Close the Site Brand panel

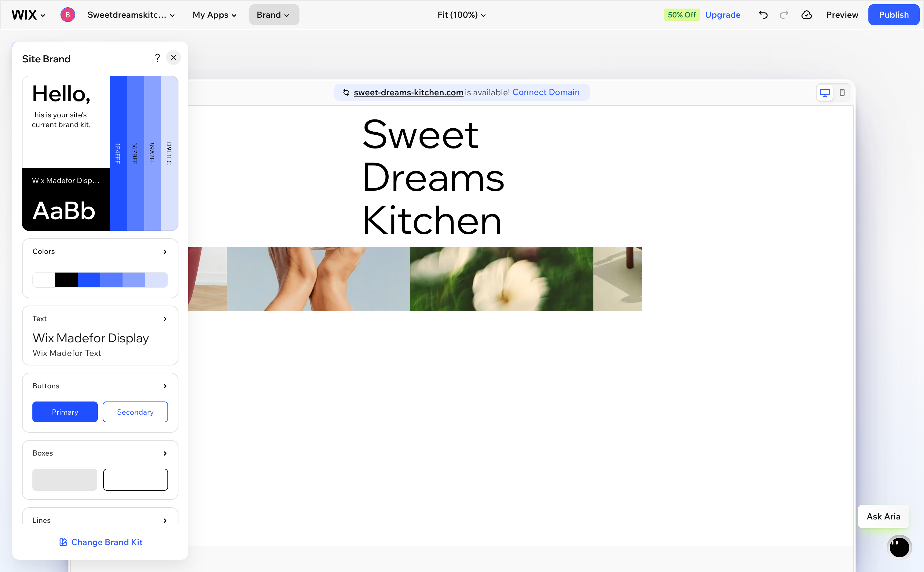click(x=173, y=57)
